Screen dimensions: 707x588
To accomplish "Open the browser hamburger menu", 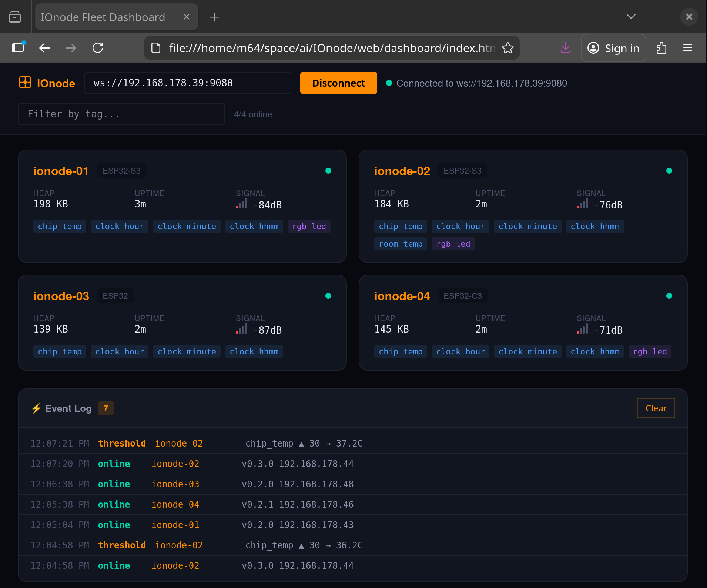I will [x=688, y=48].
